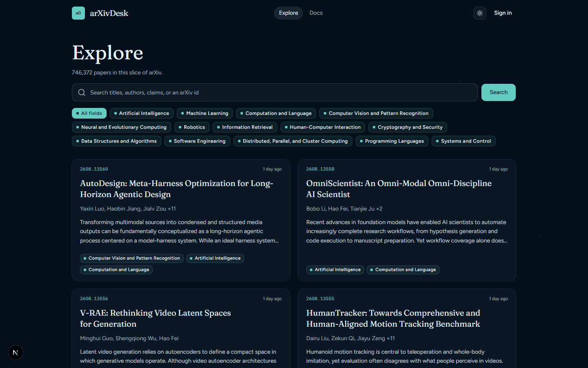Viewport: 588px width, 368px height.
Task: Click arXiv id 2608.13558
Action: click(x=320, y=169)
